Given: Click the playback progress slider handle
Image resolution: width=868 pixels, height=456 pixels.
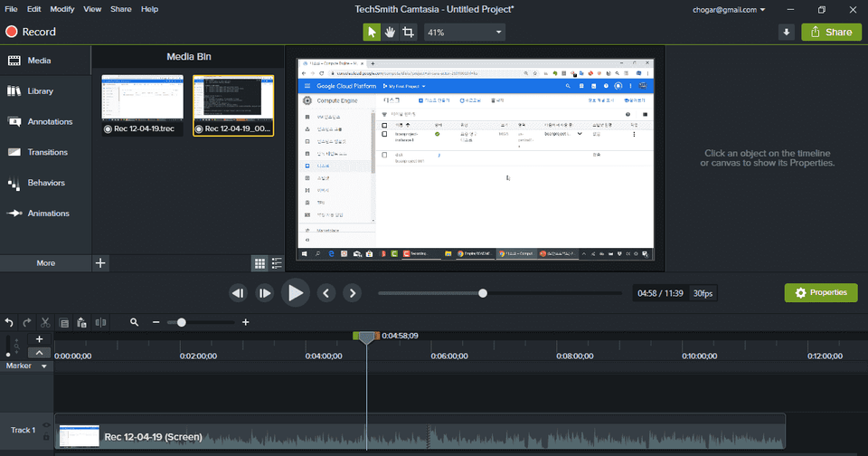Looking at the screenshot, I should coord(483,293).
